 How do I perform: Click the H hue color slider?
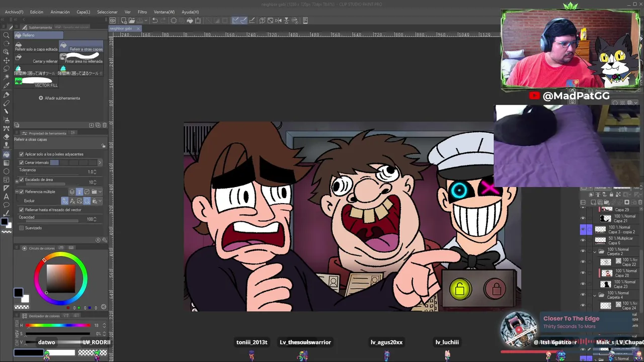(x=58, y=325)
